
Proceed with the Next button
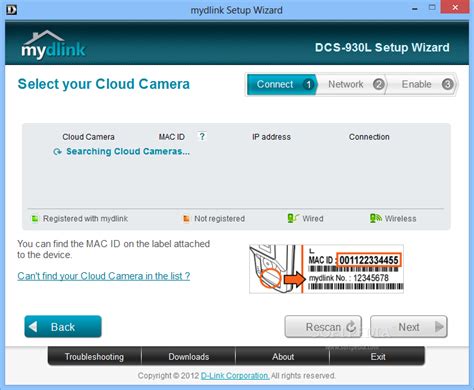pyautogui.click(x=409, y=327)
